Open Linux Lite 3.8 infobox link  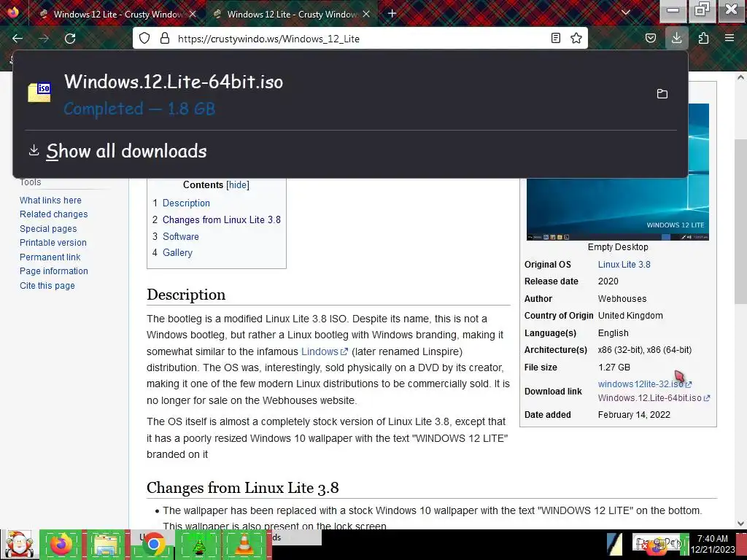624,264
